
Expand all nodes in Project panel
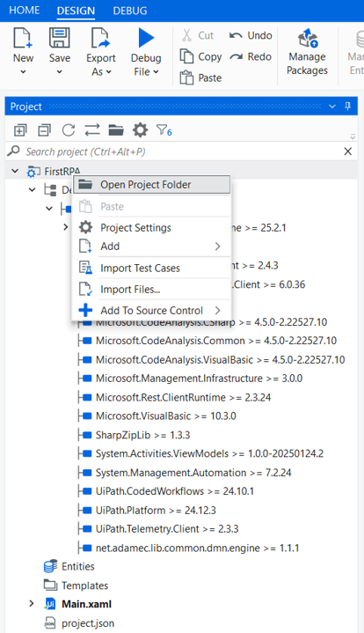(20, 130)
